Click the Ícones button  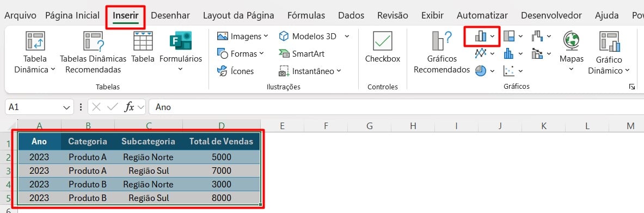[235, 71]
